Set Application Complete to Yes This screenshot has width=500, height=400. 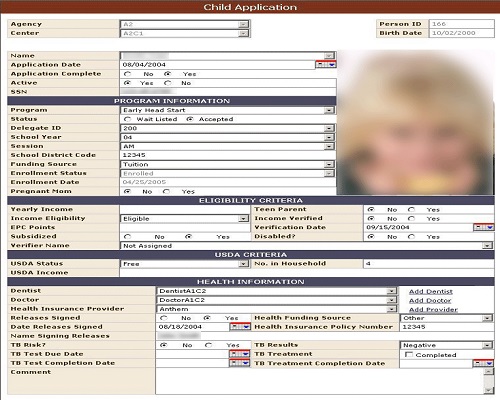click(168, 74)
